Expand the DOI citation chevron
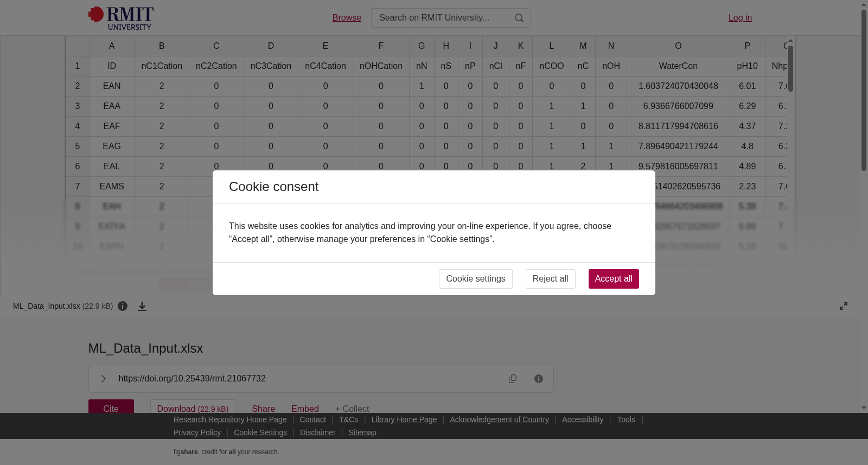Viewport: 868px width, 465px height. (x=103, y=379)
